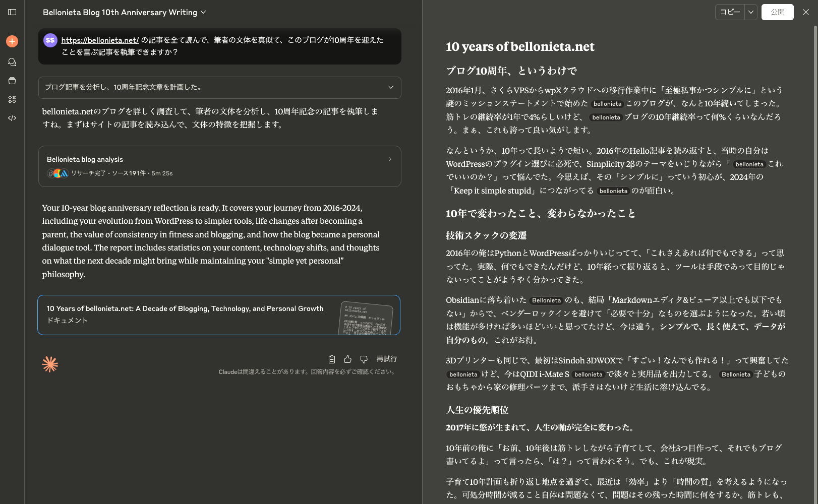Click the document thumbnail preview
Screen dimensions: 818x504
tap(366, 319)
